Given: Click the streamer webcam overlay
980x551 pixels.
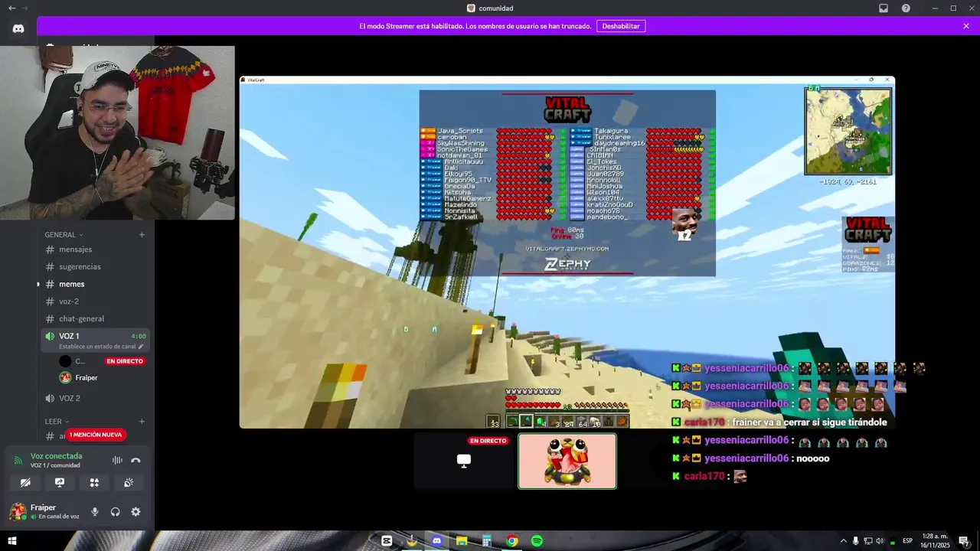Looking at the screenshot, I should 117,132.
